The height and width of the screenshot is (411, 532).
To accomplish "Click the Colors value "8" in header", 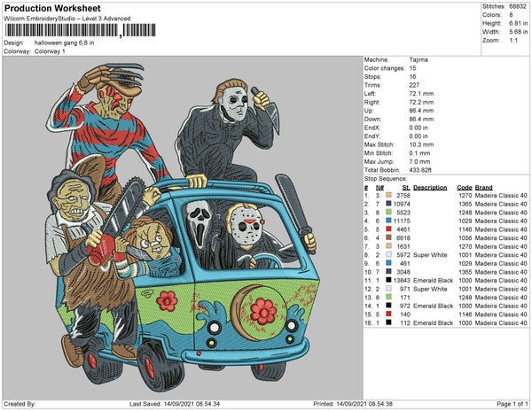I will pos(511,15).
